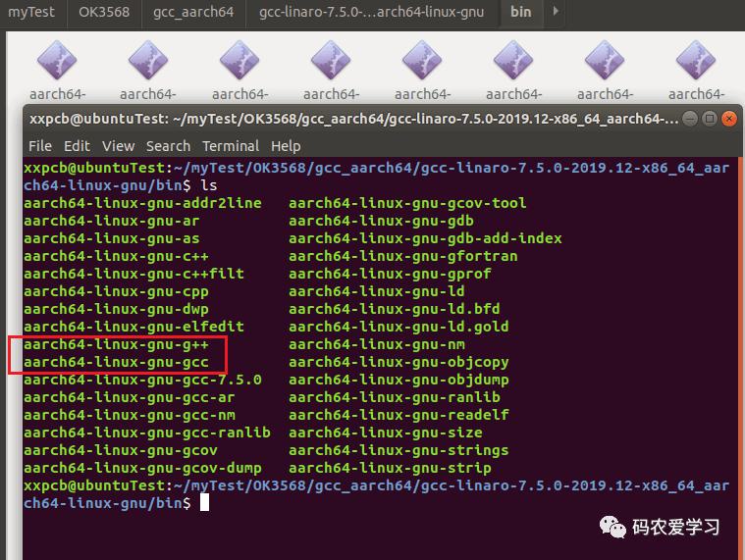This screenshot has height=560, width=745.
Task: Click text aarch64-linux-gnu-gcc without suffix
Action: pyautogui.click(x=116, y=362)
